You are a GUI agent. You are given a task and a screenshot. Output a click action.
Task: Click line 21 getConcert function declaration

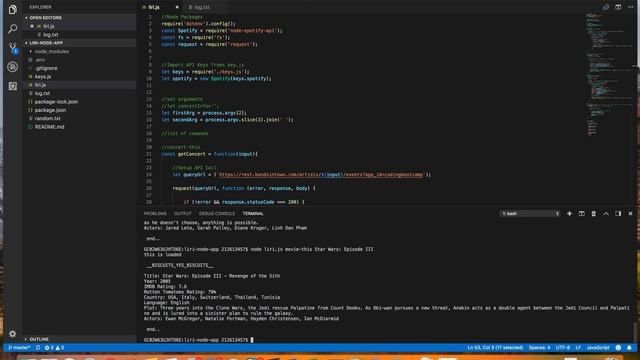[209, 154]
